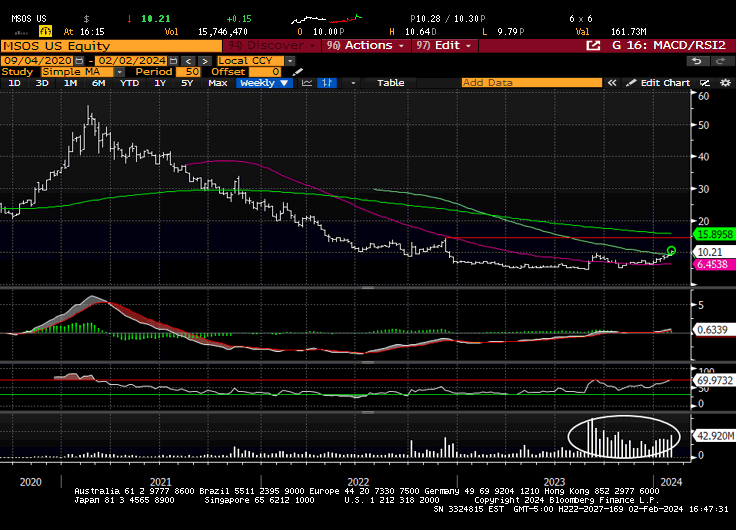Click the green circle marker on price chart

pos(671,251)
